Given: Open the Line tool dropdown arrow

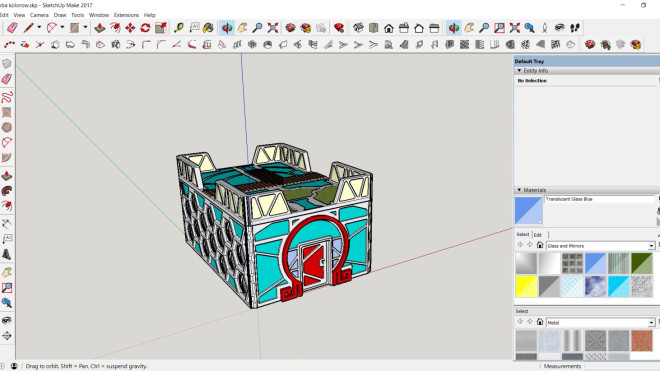Looking at the screenshot, I should pyautogui.click(x=39, y=27).
